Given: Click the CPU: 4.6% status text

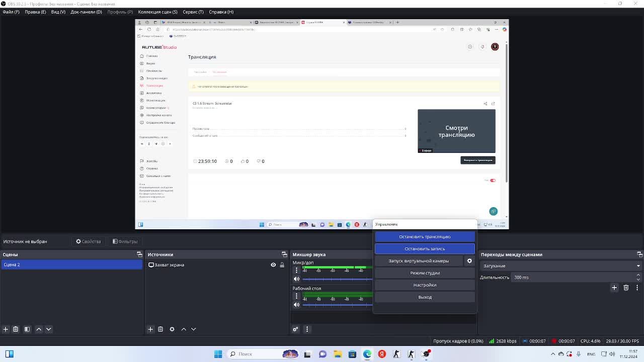Looking at the screenshot, I should (x=591, y=341).
